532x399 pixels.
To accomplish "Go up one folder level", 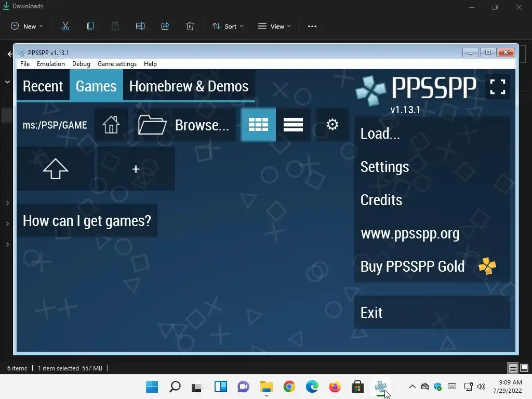I will click(56, 169).
